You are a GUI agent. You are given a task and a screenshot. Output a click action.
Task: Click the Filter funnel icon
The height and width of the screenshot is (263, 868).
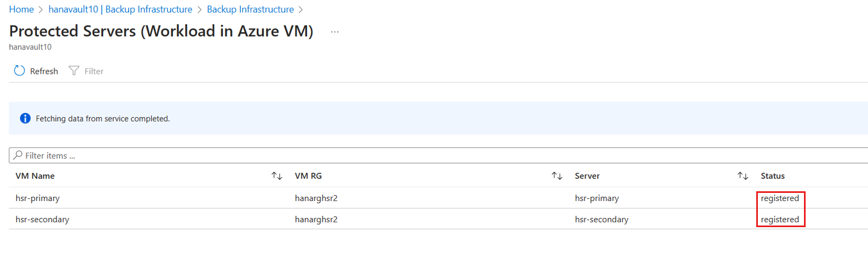tap(74, 71)
